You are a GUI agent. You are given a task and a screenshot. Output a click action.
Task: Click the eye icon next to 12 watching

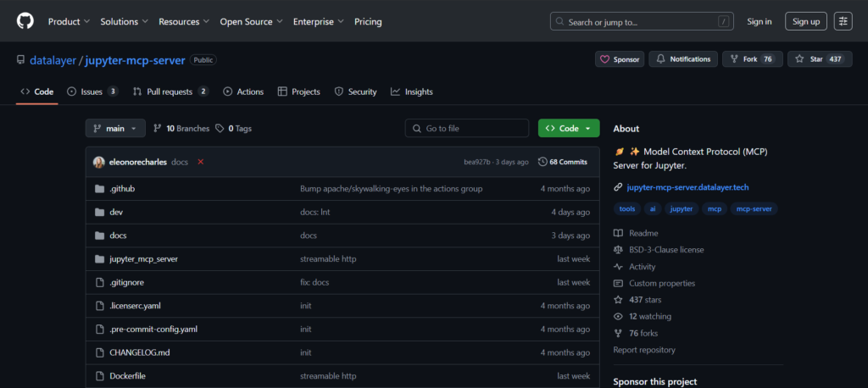[618, 317]
